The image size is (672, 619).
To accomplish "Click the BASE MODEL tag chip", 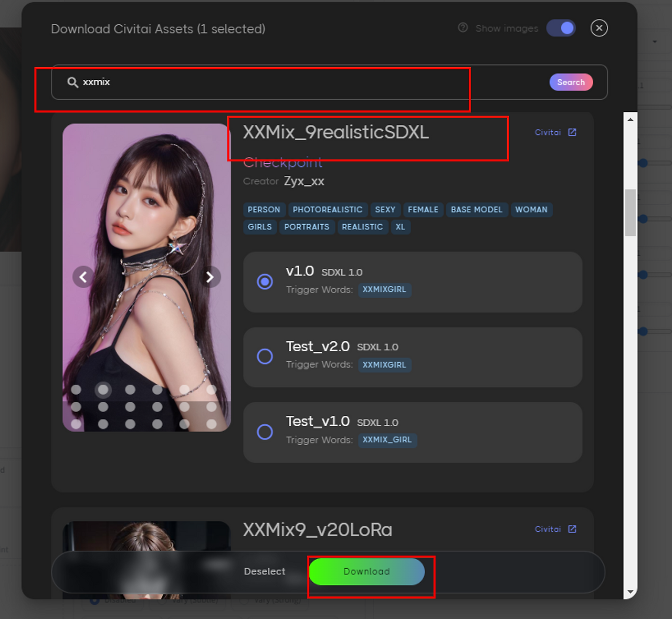I will pos(477,209).
